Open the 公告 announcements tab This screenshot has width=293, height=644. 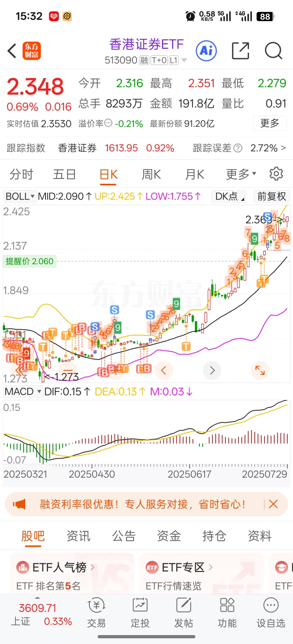[x=124, y=536]
